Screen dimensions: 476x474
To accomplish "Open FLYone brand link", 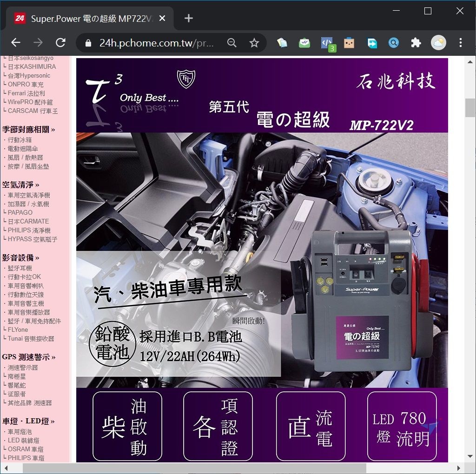I will tap(18, 329).
